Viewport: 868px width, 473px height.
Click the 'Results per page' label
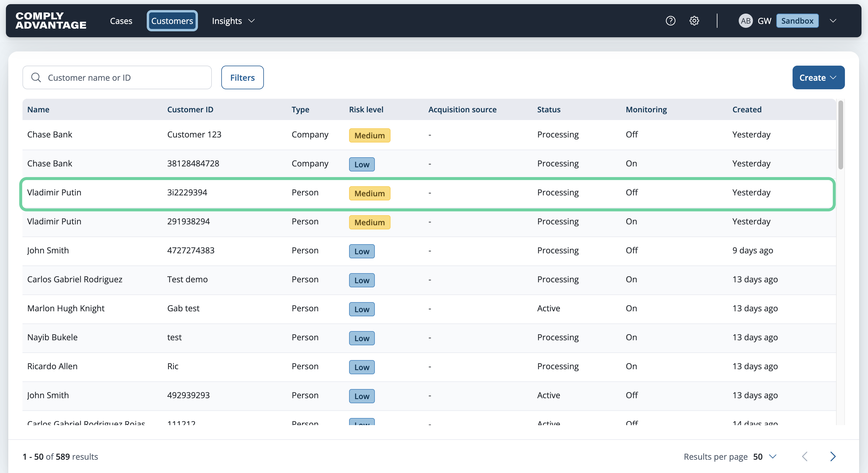pyautogui.click(x=715, y=456)
